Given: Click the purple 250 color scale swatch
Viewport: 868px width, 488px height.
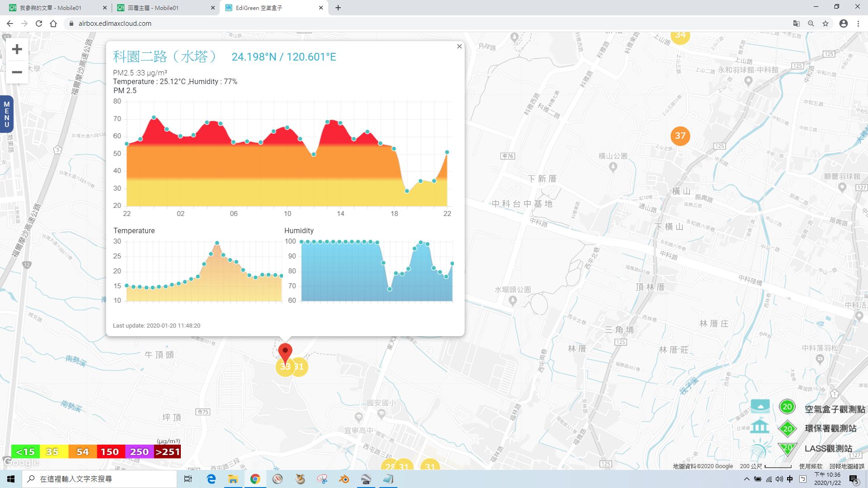Looking at the screenshot, I should click(x=139, y=451).
